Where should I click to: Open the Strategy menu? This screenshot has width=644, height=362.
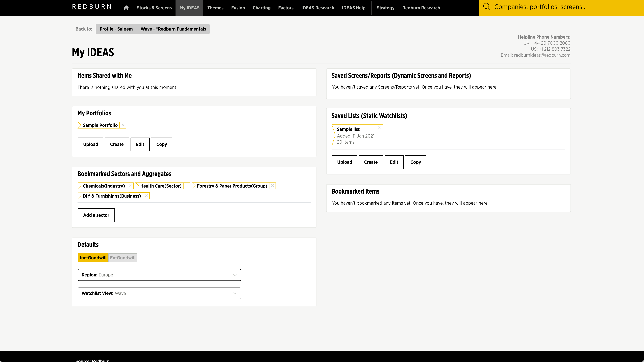[385, 8]
